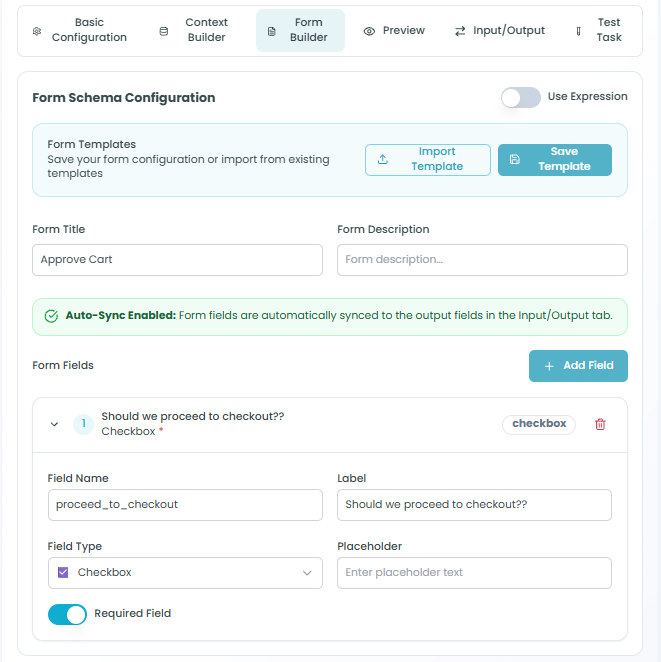This screenshot has height=662, width=661.
Task: Turn off the Required Field switch
Action: click(67, 614)
